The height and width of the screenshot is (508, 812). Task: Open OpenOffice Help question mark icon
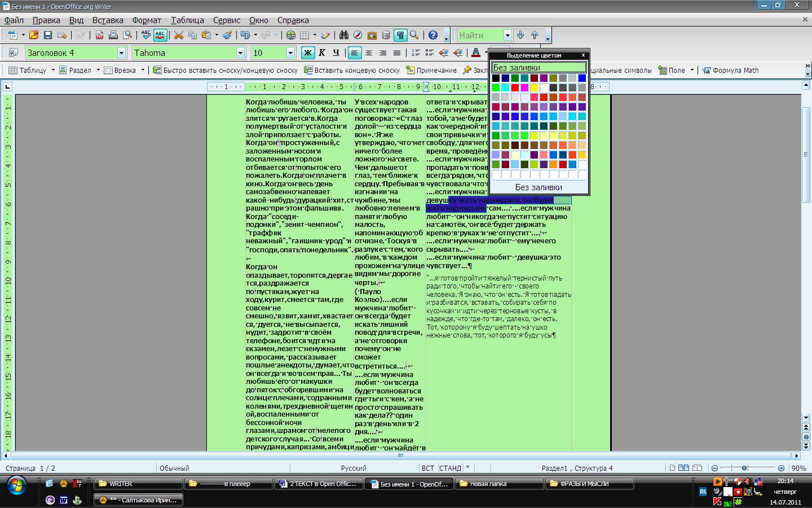pyautogui.click(x=433, y=35)
